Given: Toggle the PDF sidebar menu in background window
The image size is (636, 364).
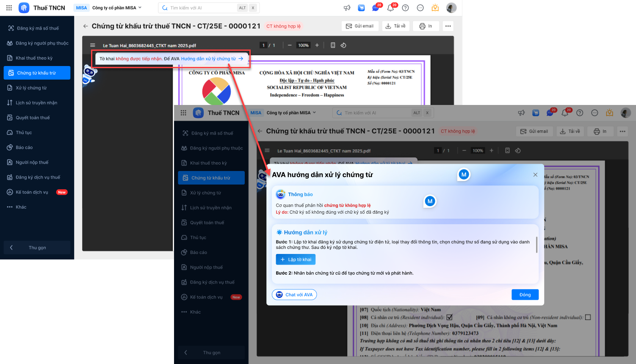Looking at the screenshot, I should [92, 45].
